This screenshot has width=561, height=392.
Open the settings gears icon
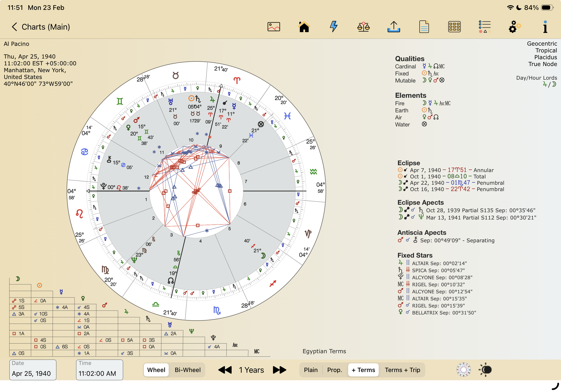[x=514, y=27]
